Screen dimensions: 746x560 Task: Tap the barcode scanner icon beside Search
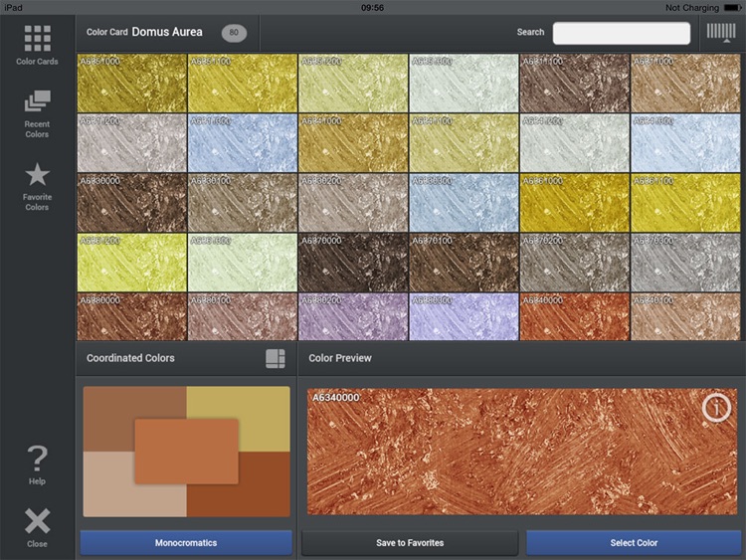(x=721, y=32)
